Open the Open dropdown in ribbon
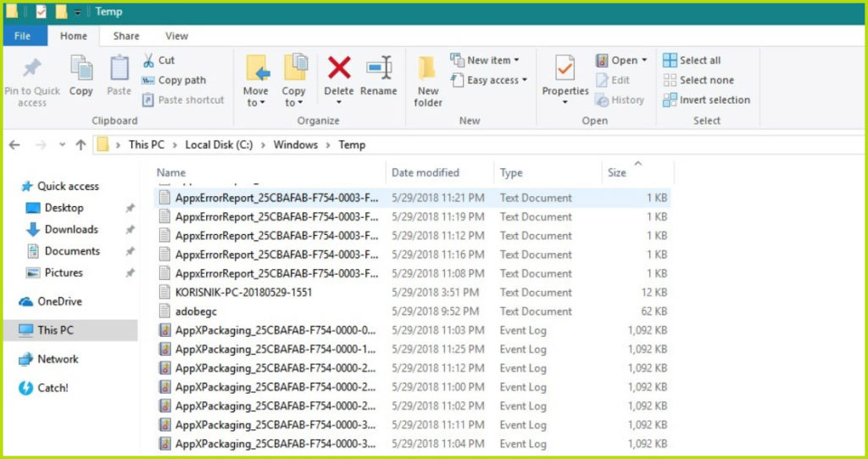 pos(621,60)
